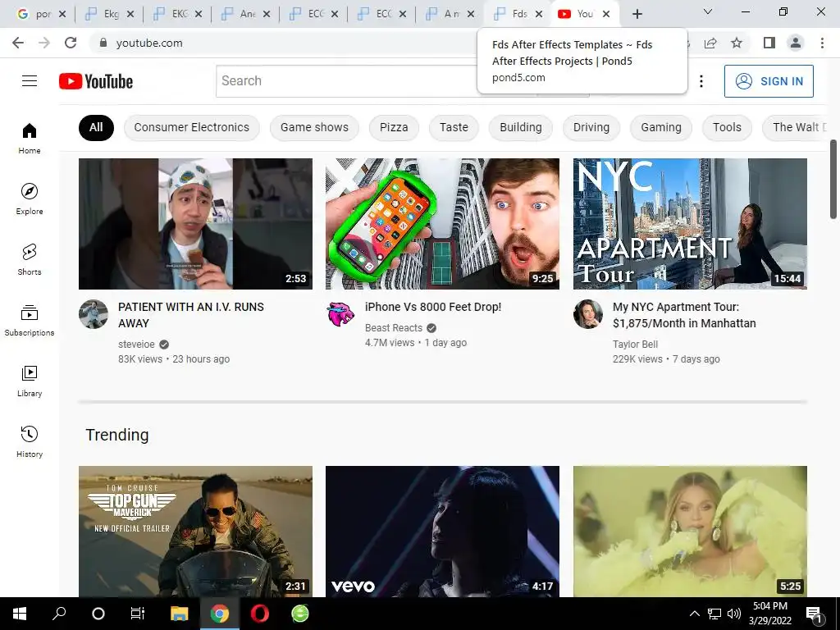The height and width of the screenshot is (630, 840).
Task: Play the Top Gun Maverick trailer thumbnail
Action: coord(195,532)
